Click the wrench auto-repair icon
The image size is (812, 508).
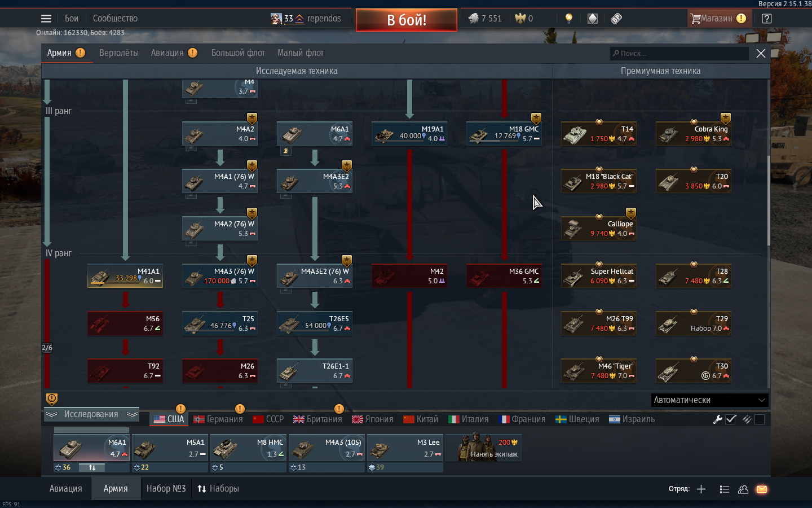(717, 419)
